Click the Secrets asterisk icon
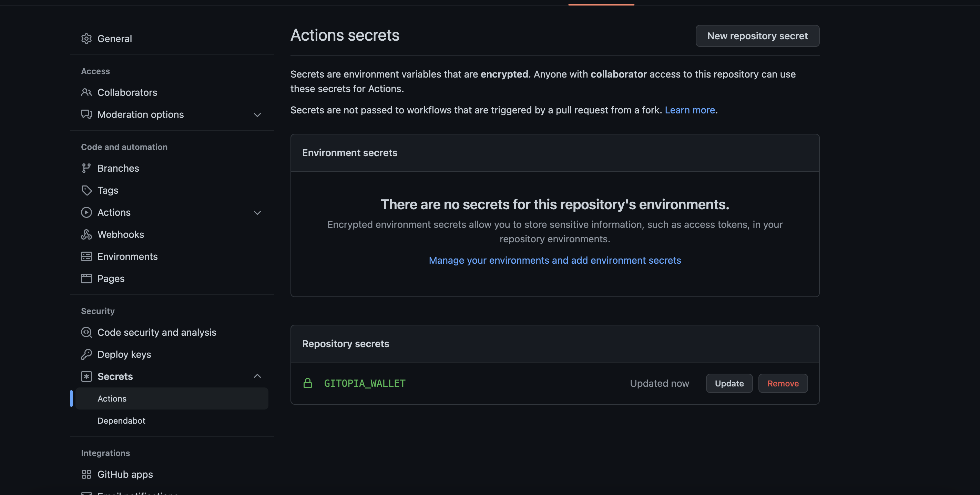This screenshot has width=980, height=495. [86, 376]
